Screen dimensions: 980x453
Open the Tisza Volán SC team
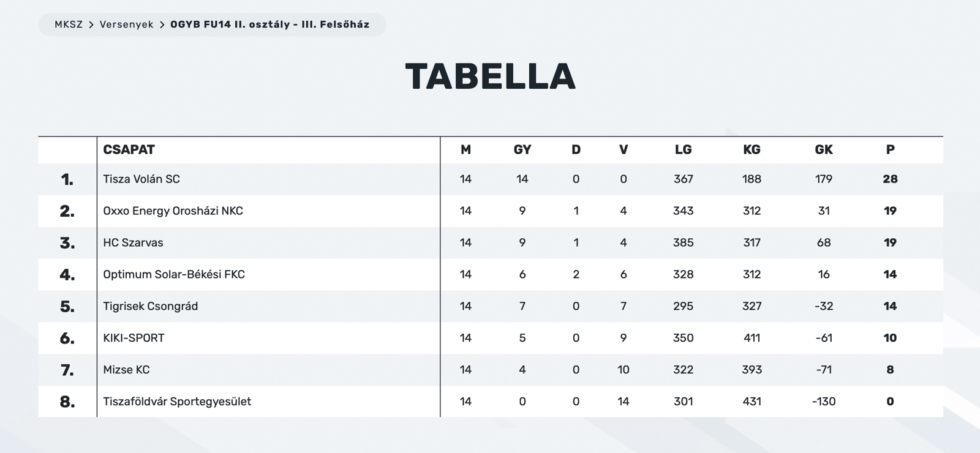click(x=141, y=179)
